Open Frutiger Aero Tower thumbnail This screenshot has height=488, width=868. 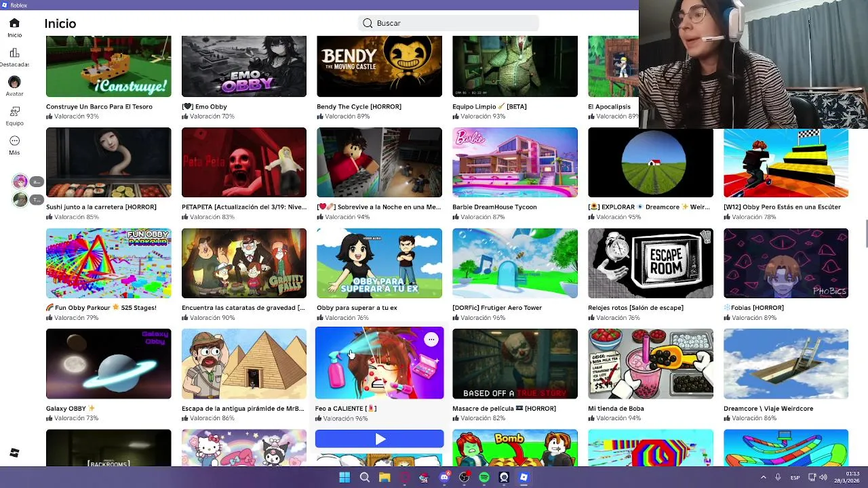515,263
